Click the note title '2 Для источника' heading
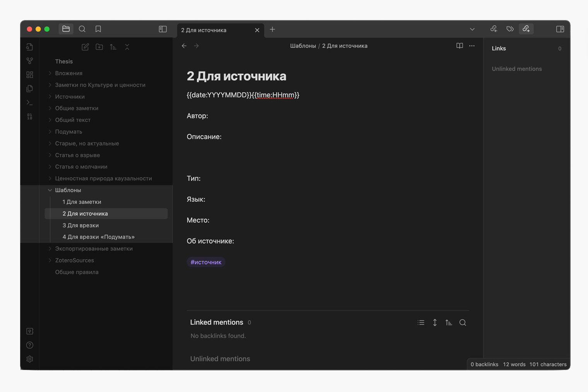This screenshot has height=392, width=588. pyautogui.click(x=236, y=76)
